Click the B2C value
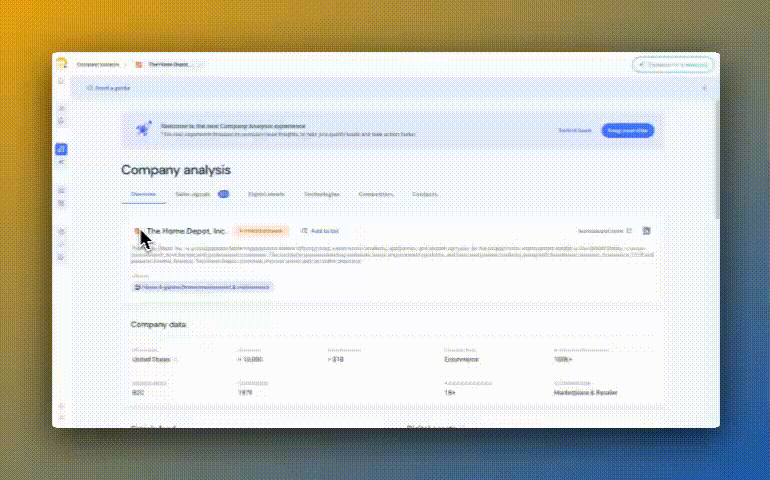This screenshot has height=480, width=770. click(138, 393)
